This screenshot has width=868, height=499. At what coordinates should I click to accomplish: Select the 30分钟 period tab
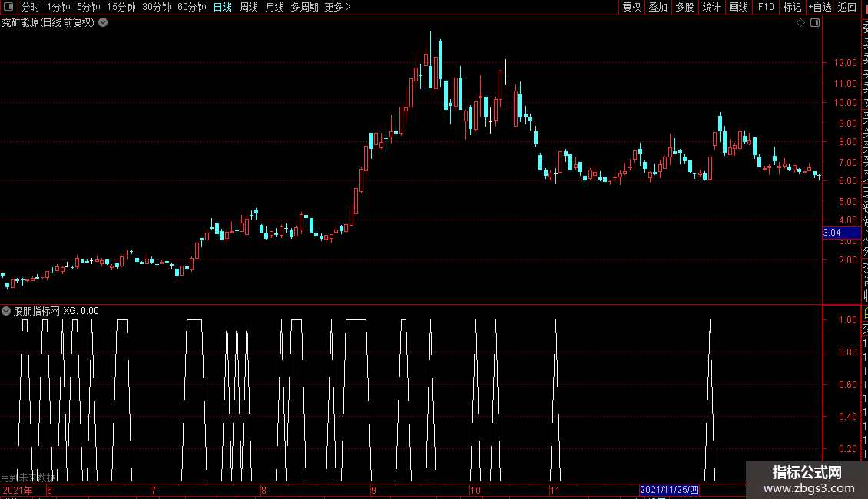(157, 7)
